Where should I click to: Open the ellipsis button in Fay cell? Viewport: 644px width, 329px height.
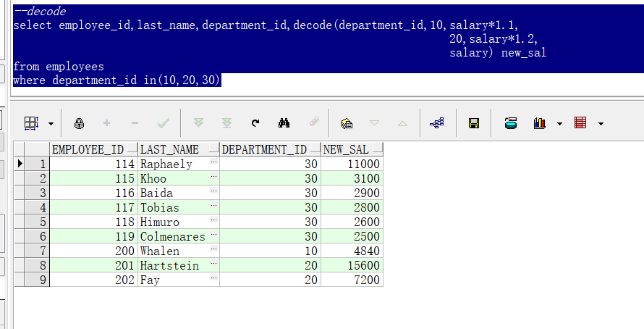point(213,277)
